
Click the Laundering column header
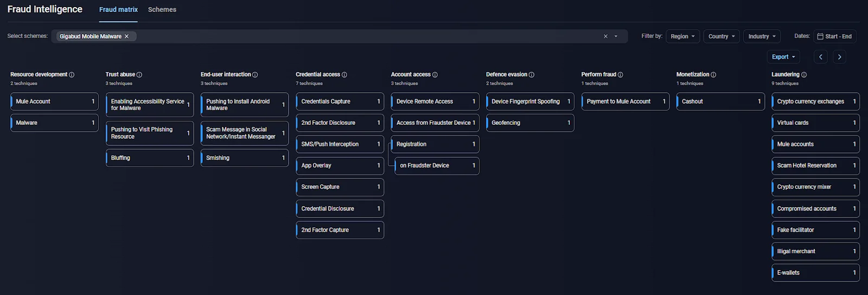pos(786,74)
